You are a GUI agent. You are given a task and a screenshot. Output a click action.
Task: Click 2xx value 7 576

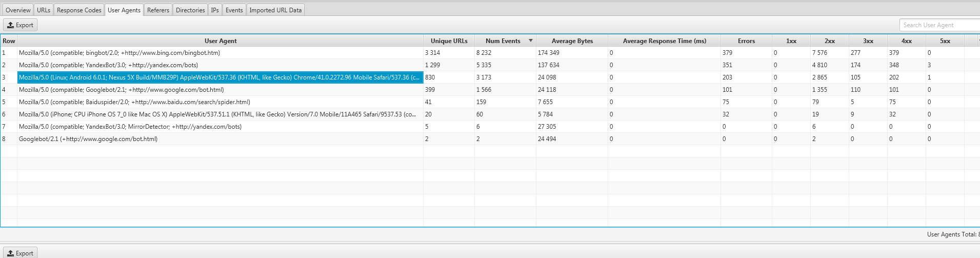tap(819, 53)
